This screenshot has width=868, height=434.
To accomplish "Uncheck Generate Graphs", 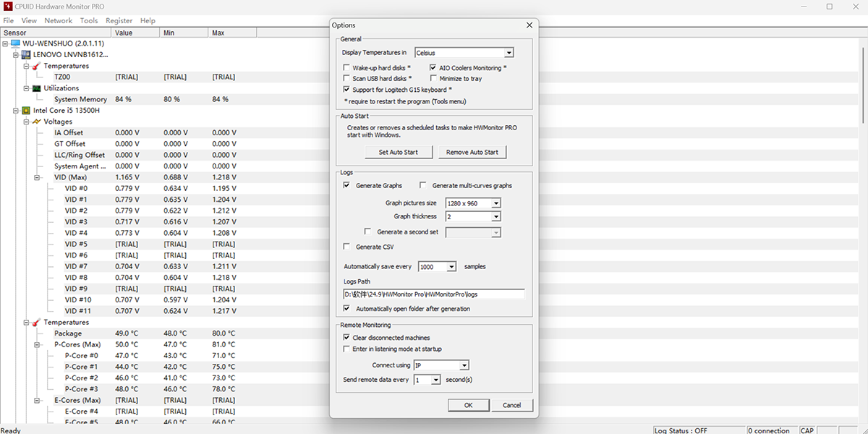I will pos(346,186).
